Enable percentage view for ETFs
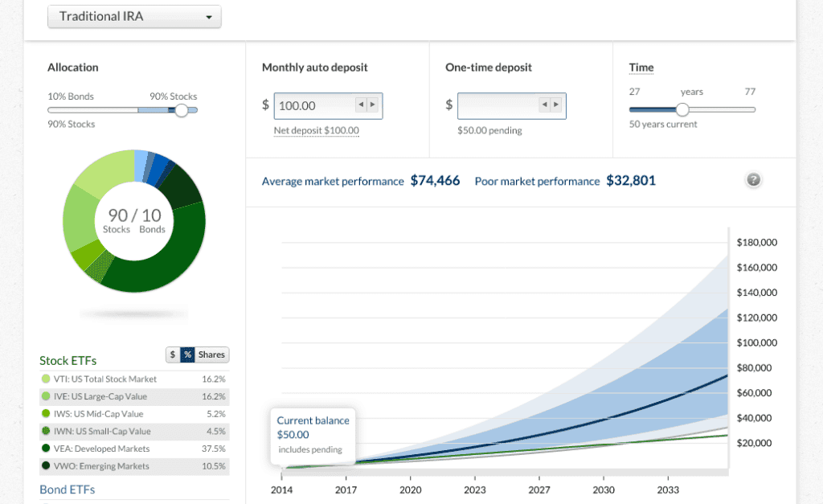This screenshot has width=823, height=504. pos(188,354)
